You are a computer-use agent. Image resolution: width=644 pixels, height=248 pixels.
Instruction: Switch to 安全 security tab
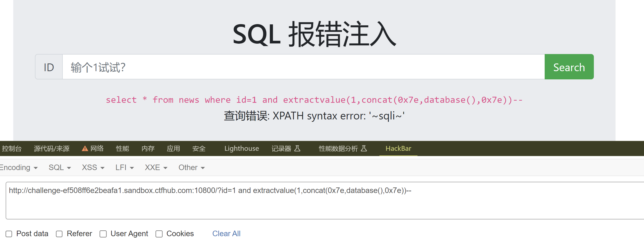[x=199, y=148]
